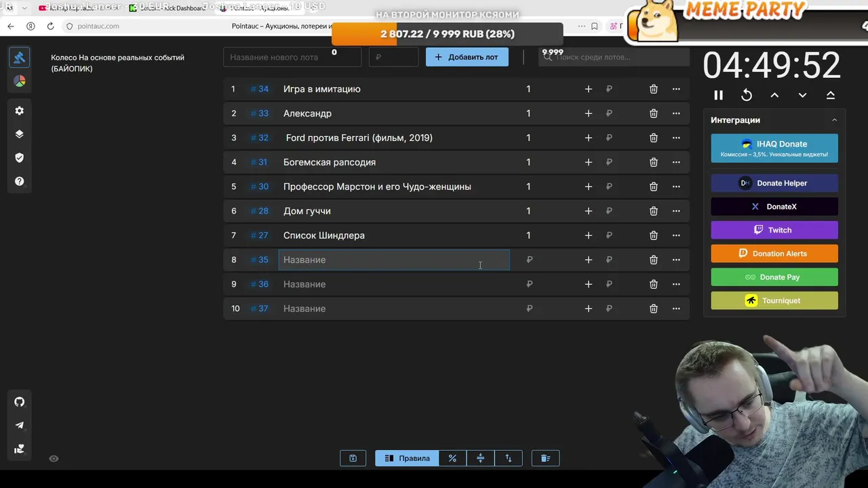This screenshot has height=488, width=868.
Task: Connect Donate Pay integration
Action: pyautogui.click(x=774, y=277)
